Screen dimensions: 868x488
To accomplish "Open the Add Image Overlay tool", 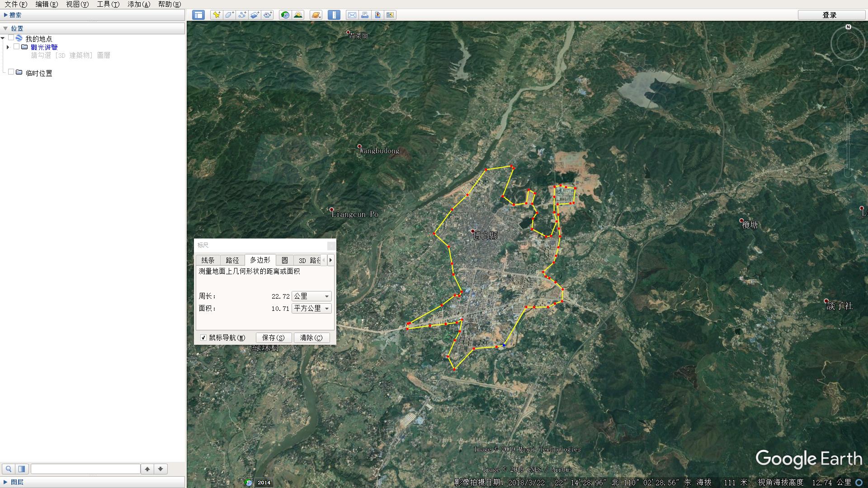I will tap(255, 15).
